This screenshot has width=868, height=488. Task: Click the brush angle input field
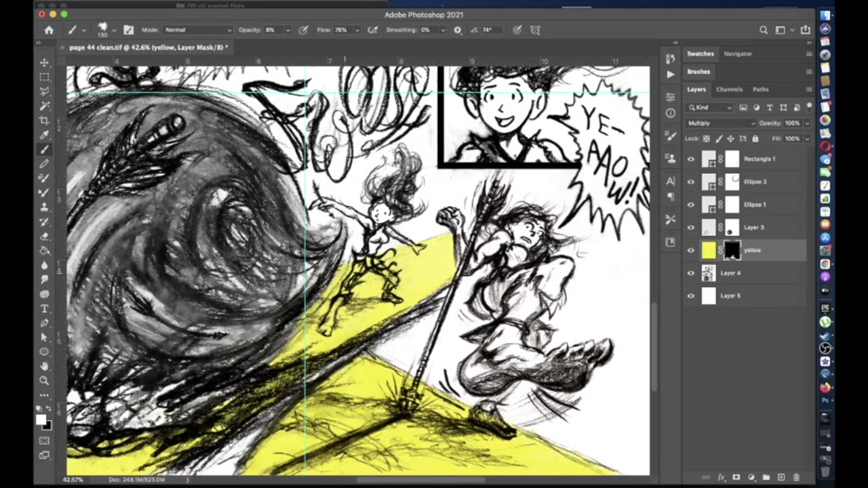pos(490,30)
